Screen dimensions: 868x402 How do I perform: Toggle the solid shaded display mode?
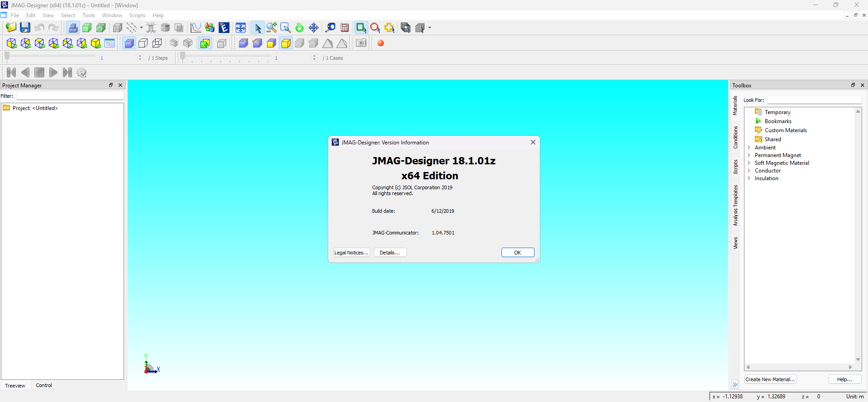pos(129,43)
